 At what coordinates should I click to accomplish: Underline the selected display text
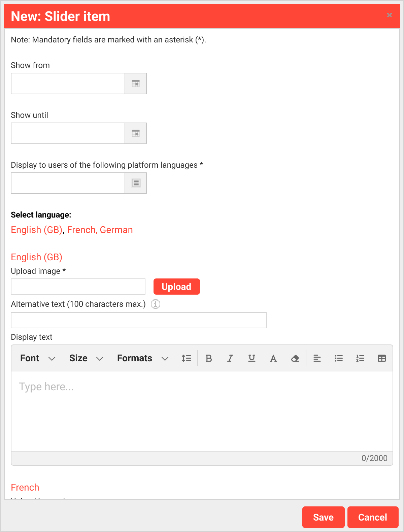252,358
